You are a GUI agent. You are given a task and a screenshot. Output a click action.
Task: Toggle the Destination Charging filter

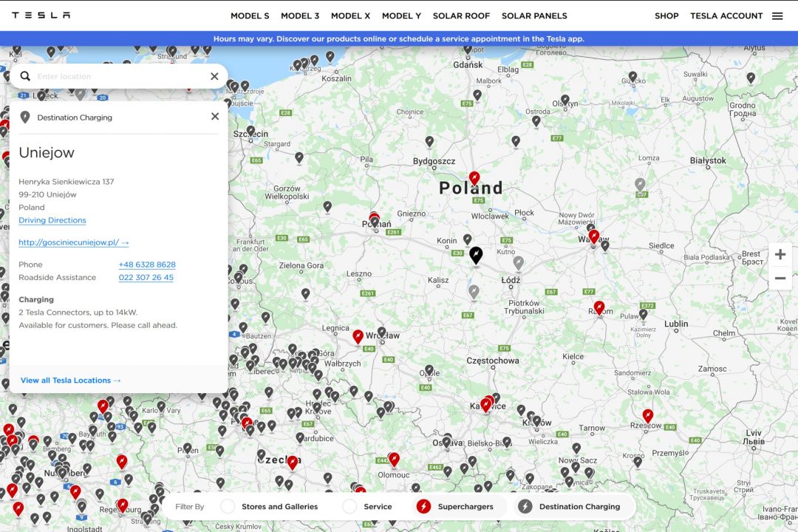point(569,507)
